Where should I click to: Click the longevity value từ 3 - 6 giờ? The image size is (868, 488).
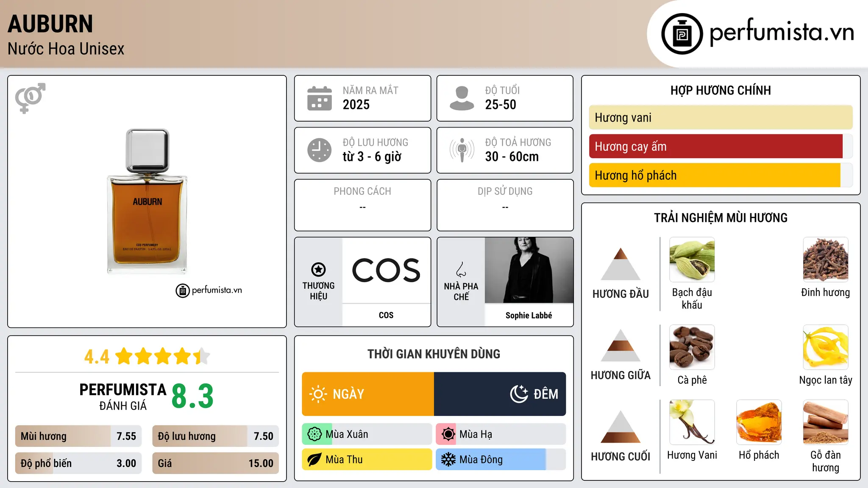372,157
